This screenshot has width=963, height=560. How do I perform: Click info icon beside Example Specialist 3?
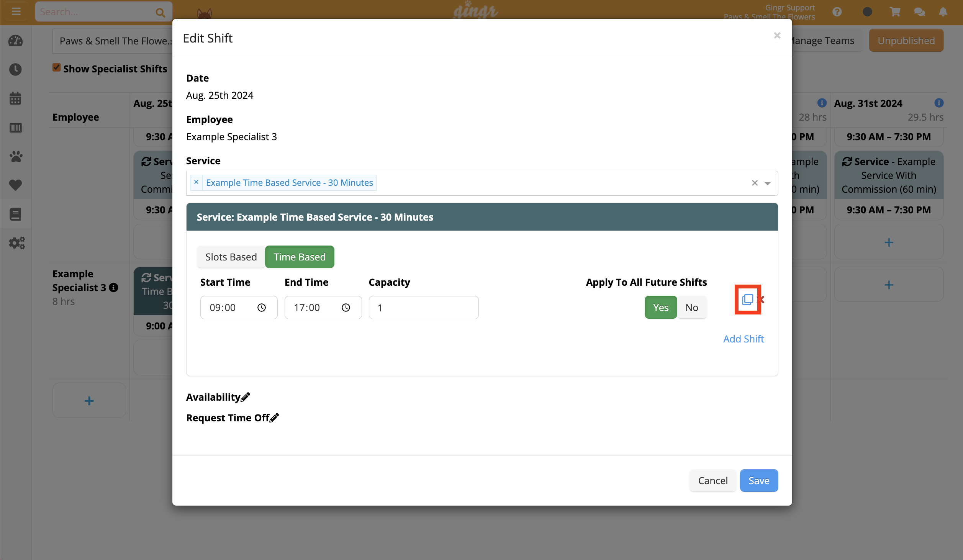113,288
